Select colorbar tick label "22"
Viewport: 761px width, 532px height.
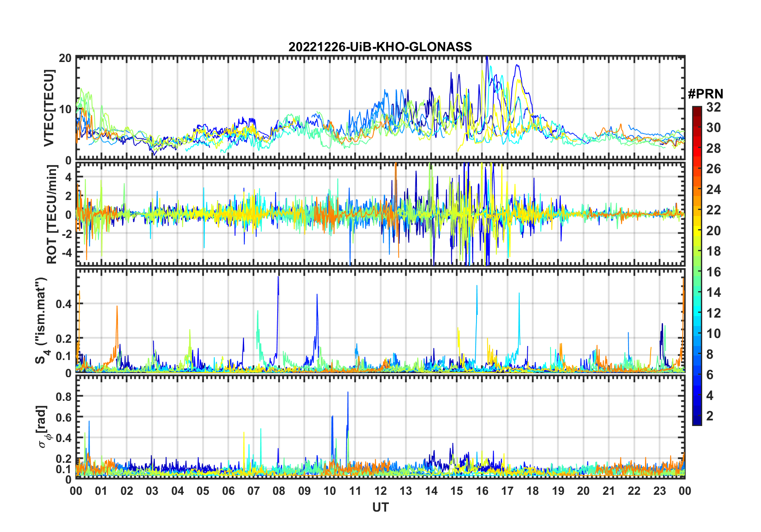(x=713, y=210)
